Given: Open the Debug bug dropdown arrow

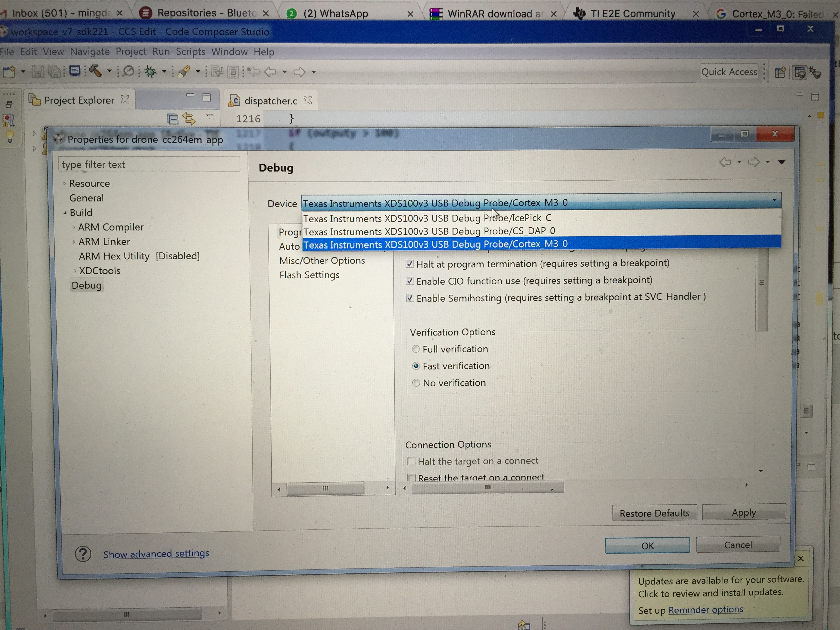Looking at the screenshot, I should coord(164,71).
